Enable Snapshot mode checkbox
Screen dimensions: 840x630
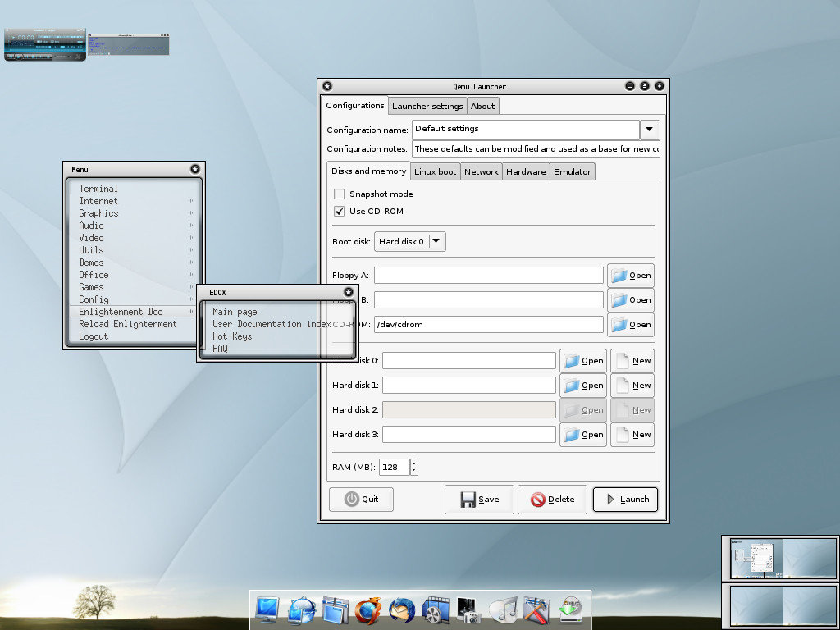339,194
